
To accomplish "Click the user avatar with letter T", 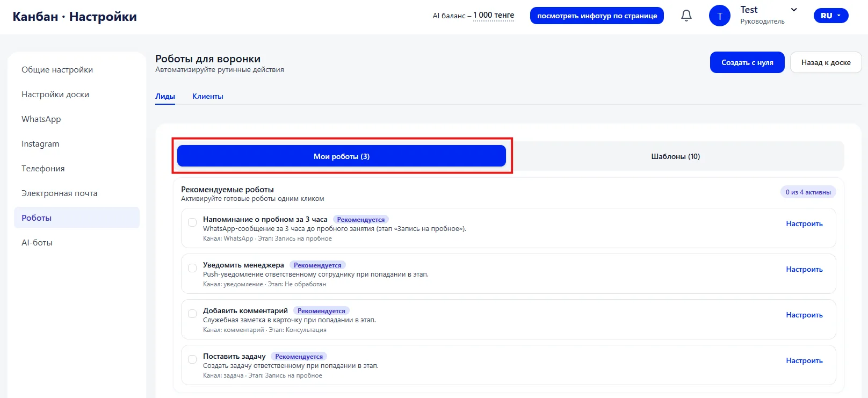I will click(720, 16).
